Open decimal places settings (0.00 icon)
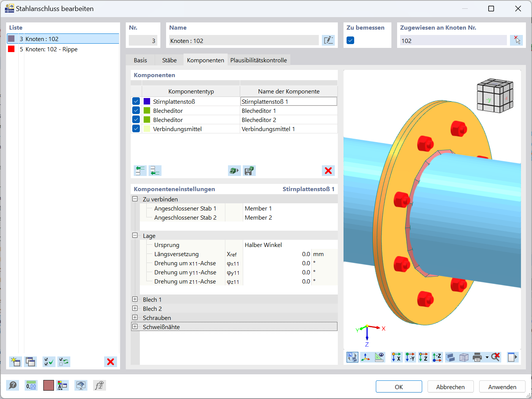 [31, 385]
